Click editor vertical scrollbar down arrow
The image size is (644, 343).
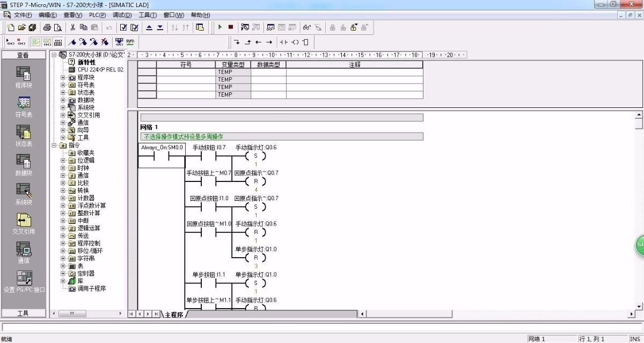coord(639,306)
